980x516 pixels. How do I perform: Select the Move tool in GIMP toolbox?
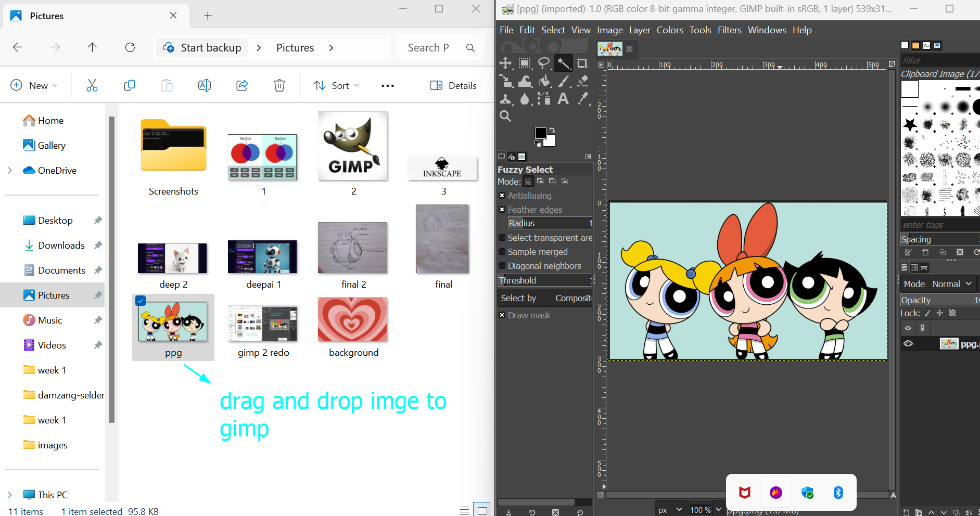505,63
